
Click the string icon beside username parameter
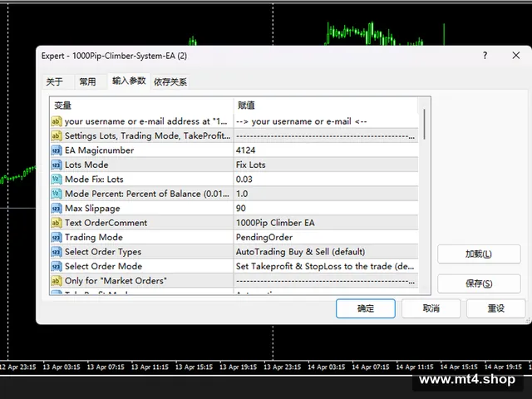[57, 121]
